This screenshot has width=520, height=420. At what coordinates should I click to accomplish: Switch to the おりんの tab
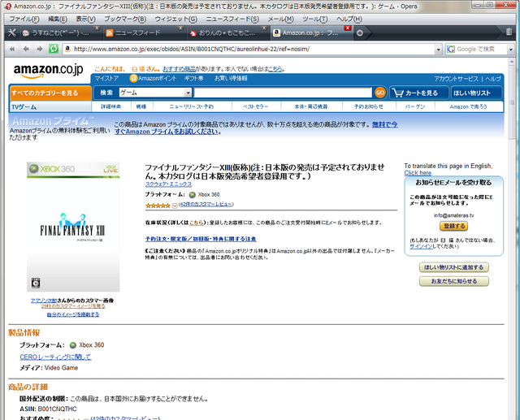coord(226,32)
